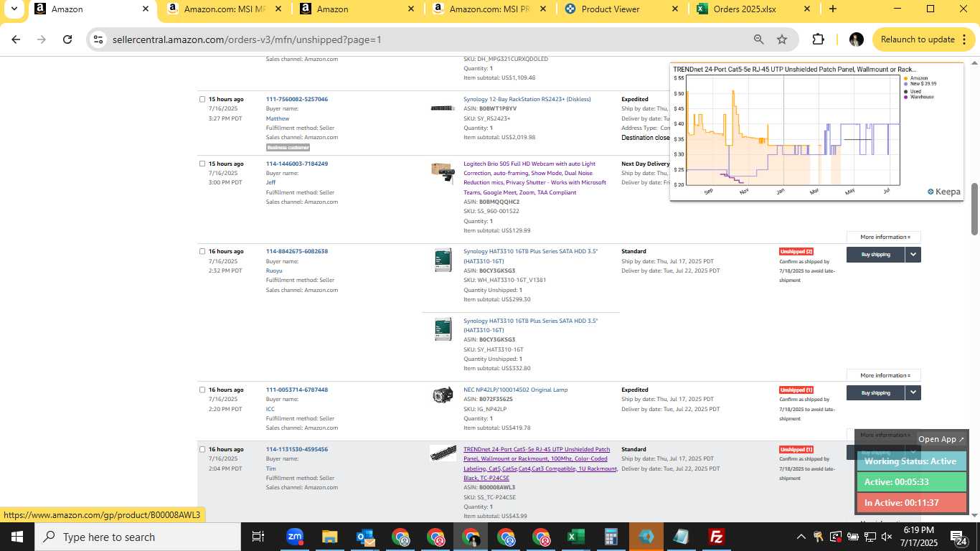Bookmark this page with the star icon
The height and width of the screenshot is (551, 980).
coord(782,39)
